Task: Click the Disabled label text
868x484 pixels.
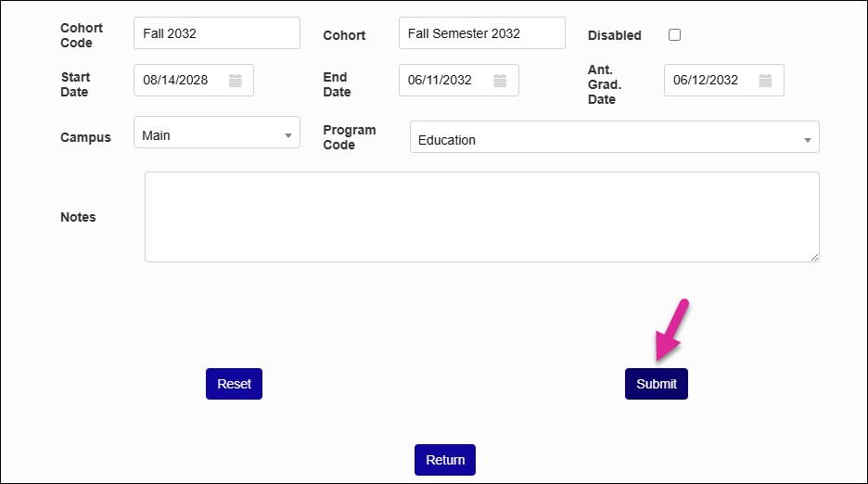Action: pyautogui.click(x=615, y=35)
